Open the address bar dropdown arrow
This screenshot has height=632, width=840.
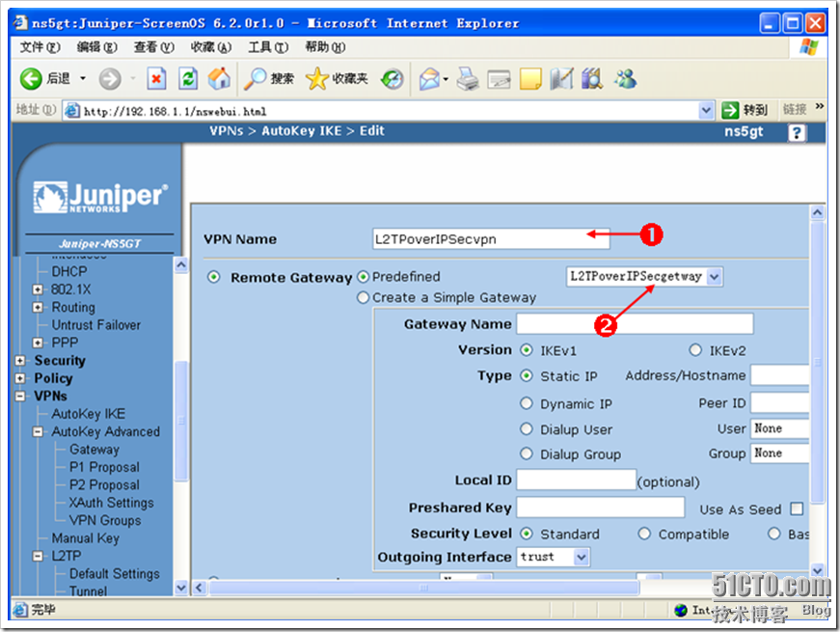[707, 111]
